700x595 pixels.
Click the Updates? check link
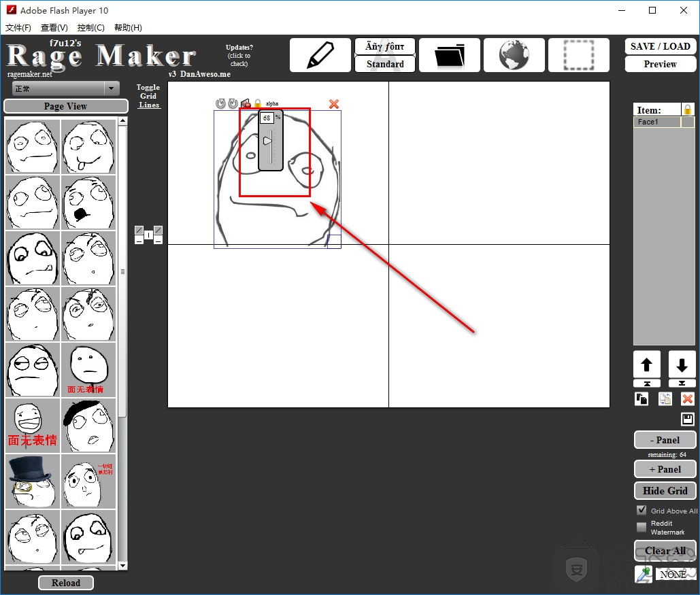239,55
